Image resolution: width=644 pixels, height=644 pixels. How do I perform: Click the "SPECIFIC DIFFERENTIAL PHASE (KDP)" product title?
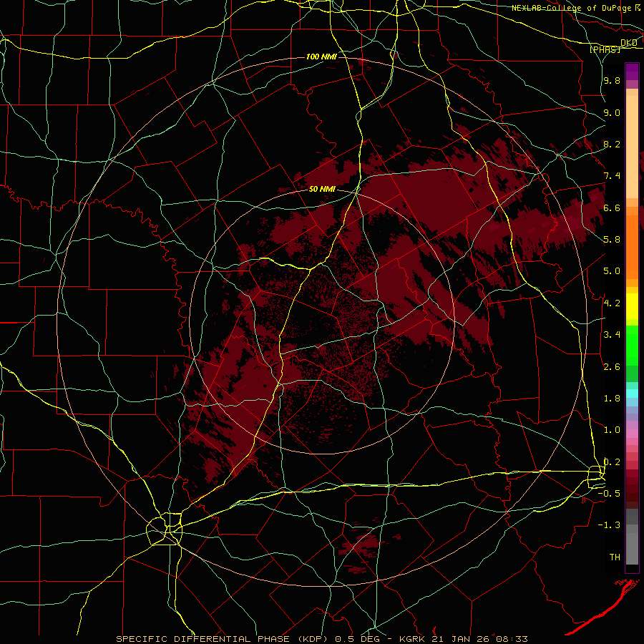click(x=223, y=639)
